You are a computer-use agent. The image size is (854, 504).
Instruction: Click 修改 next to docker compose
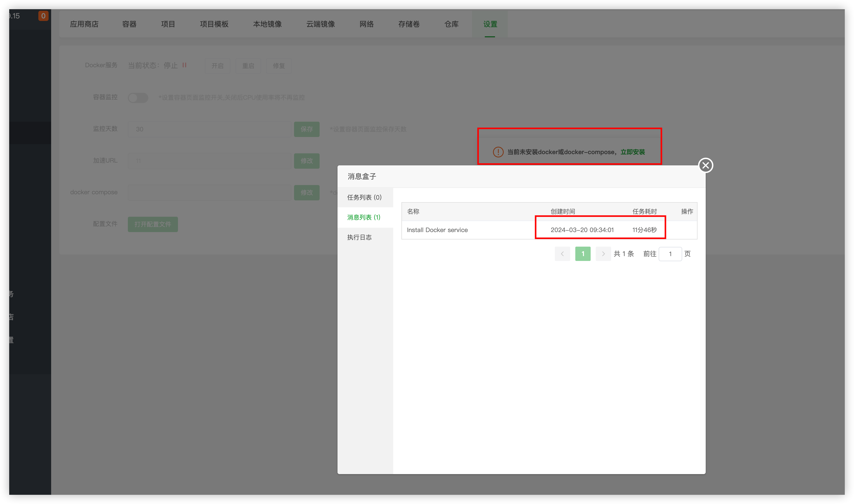pyautogui.click(x=307, y=192)
